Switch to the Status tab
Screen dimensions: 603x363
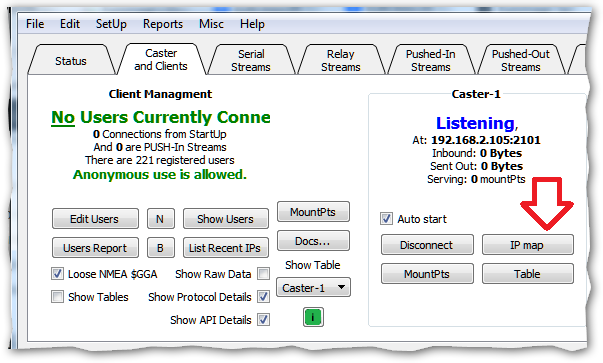(x=71, y=60)
